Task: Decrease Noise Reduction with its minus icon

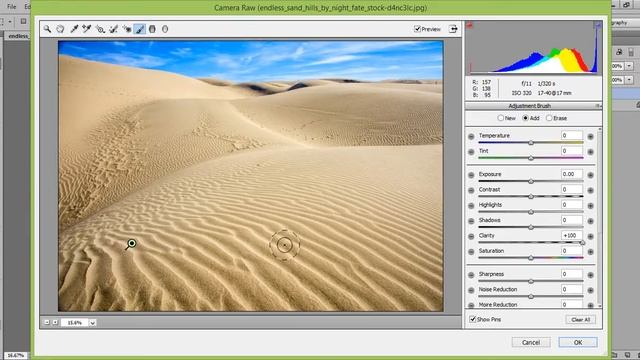Action: (471, 290)
